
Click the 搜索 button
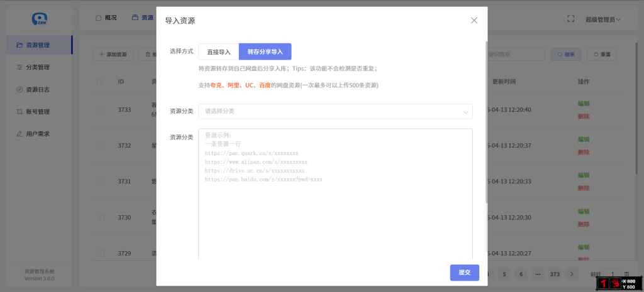[565, 54]
